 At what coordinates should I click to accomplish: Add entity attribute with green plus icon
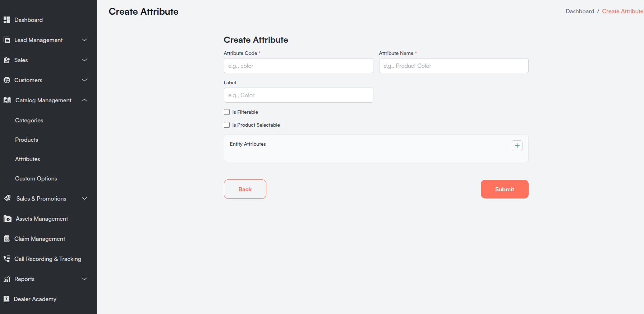(x=517, y=146)
